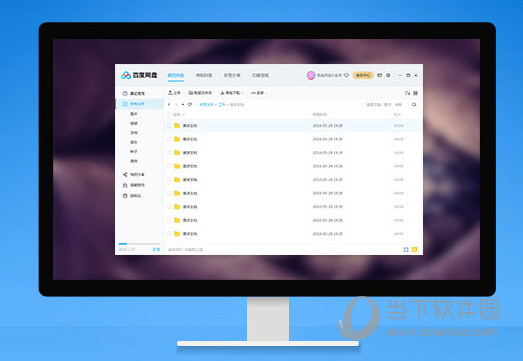Screen dimensions: 523x361
Task: Click the search magnifier icon
Action: coord(414,104)
